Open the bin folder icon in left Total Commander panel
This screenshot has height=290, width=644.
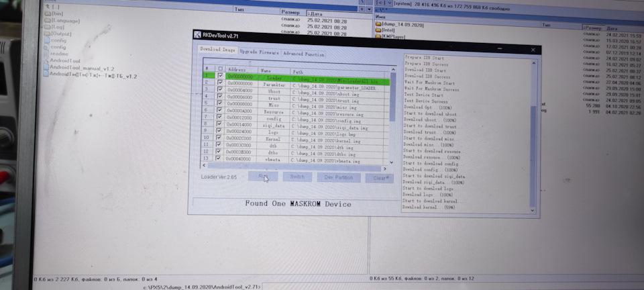pyautogui.click(x=48, y=14)
